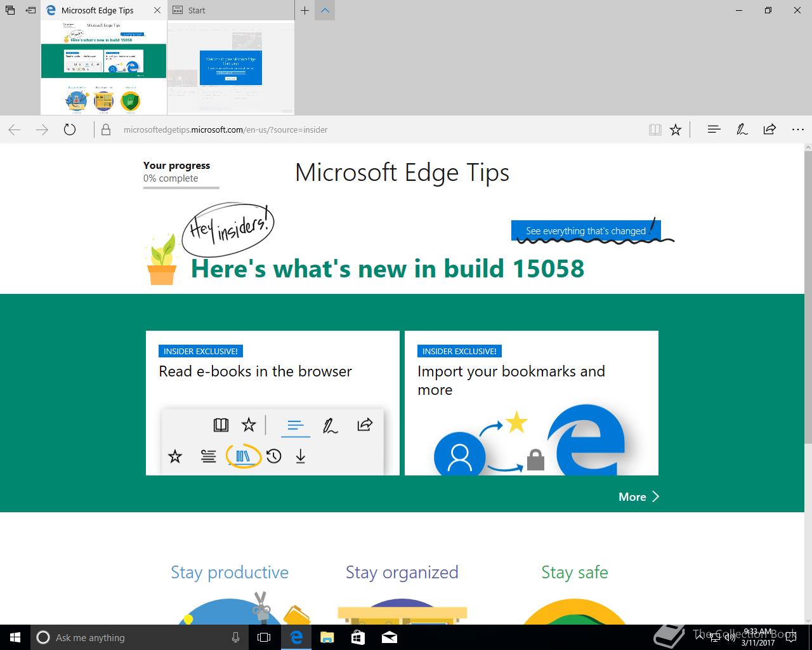Toggle Reading view book icon
Screen dimensions: 812x650
tap(655, 129)
